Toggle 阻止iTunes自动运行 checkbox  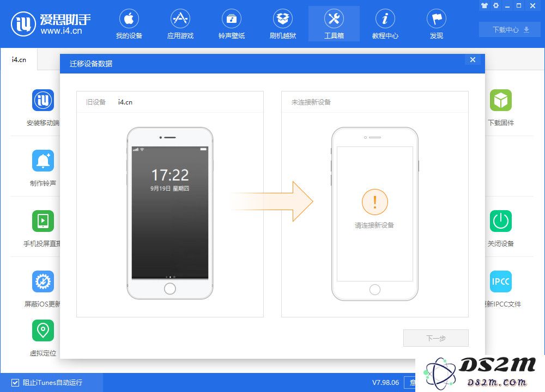click(x=15, y=383)
